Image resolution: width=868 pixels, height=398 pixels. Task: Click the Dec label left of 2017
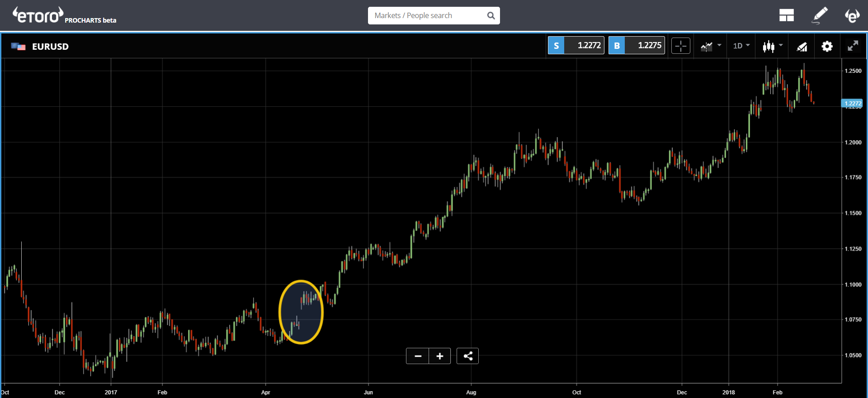point(60,393)
